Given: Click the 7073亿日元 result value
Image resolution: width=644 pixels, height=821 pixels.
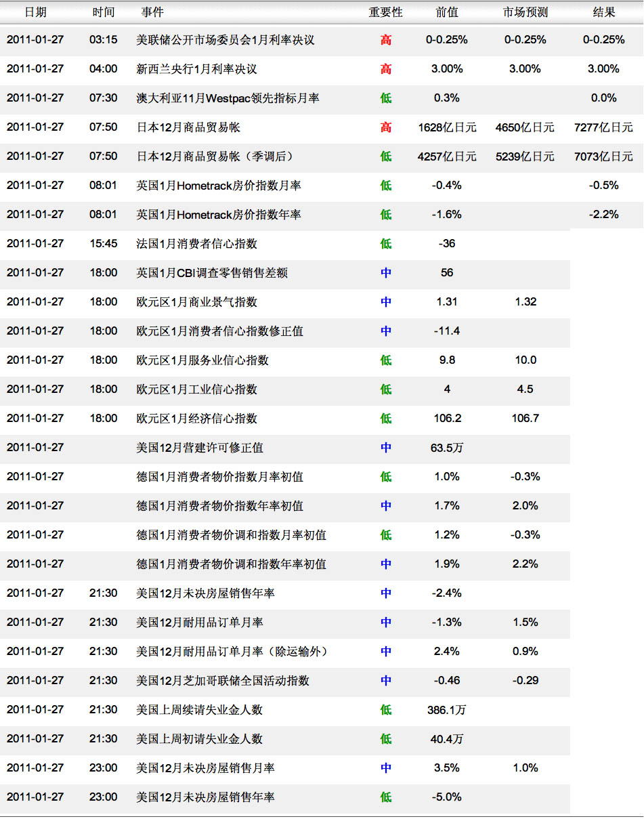Looking at the screenshot, I should point(604,156).
